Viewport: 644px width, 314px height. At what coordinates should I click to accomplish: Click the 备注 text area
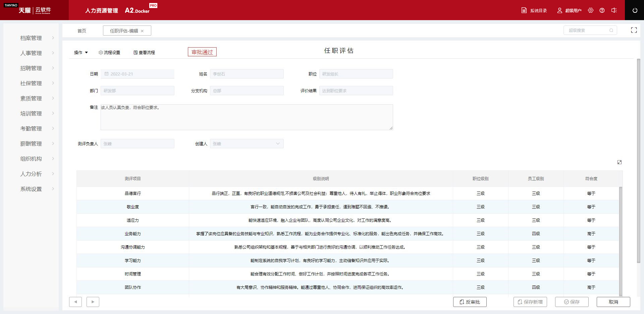coord(247,117)
